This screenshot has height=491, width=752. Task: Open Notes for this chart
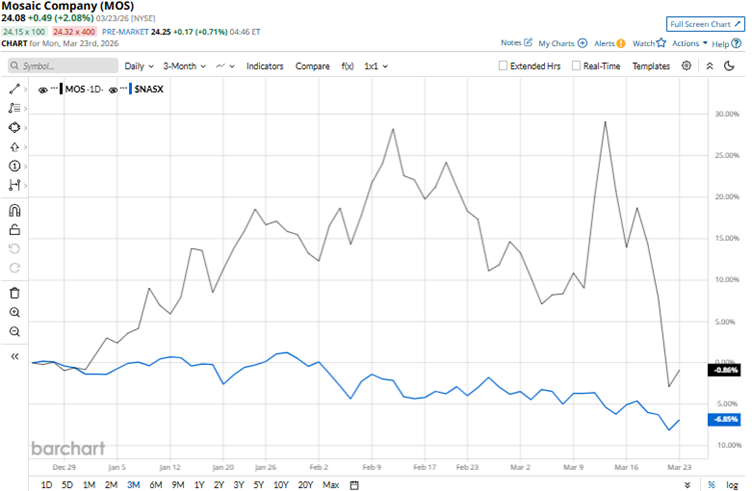point(517,43)
